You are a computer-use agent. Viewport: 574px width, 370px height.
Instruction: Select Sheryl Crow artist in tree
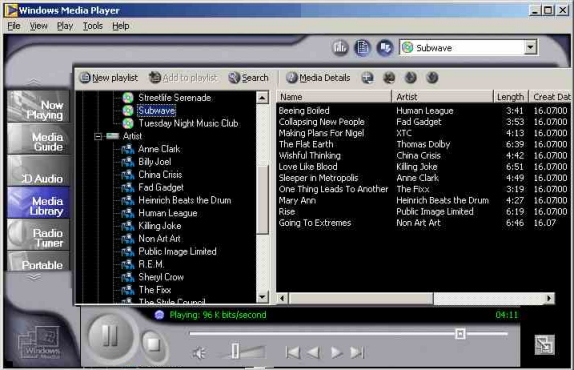click(161, 277)
